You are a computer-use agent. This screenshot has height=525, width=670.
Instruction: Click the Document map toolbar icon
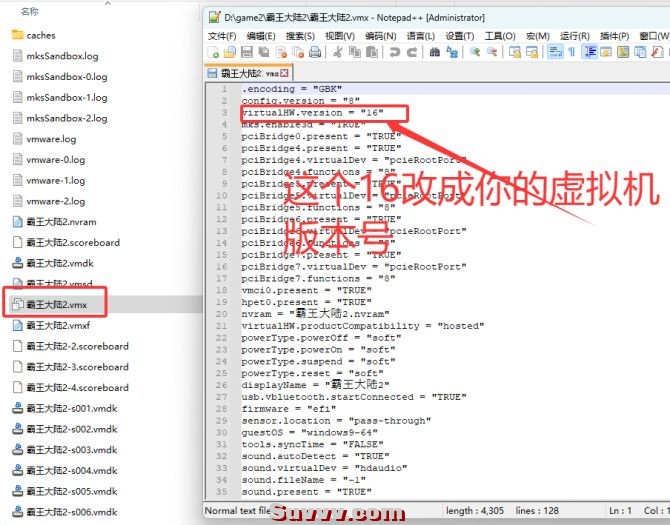[x=623, y=52]
